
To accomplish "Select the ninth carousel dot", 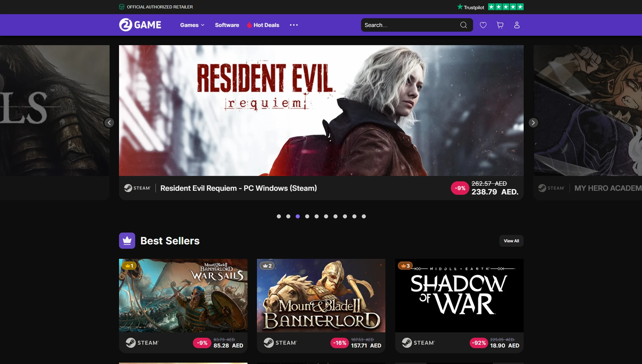I will click(354, 216).
